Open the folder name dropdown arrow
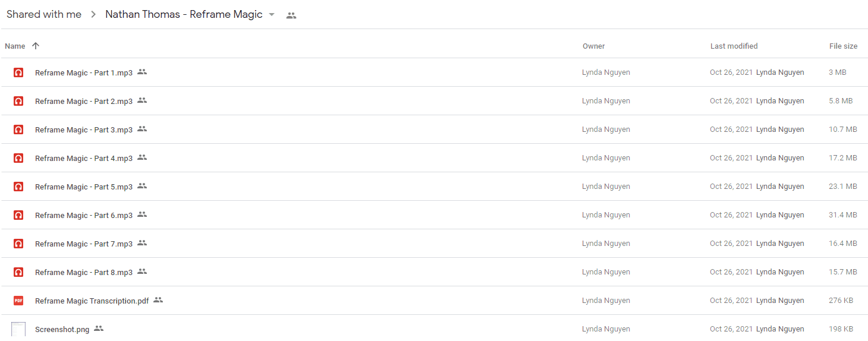The width and height of the screenshot is (868, 341). (272, 14)
